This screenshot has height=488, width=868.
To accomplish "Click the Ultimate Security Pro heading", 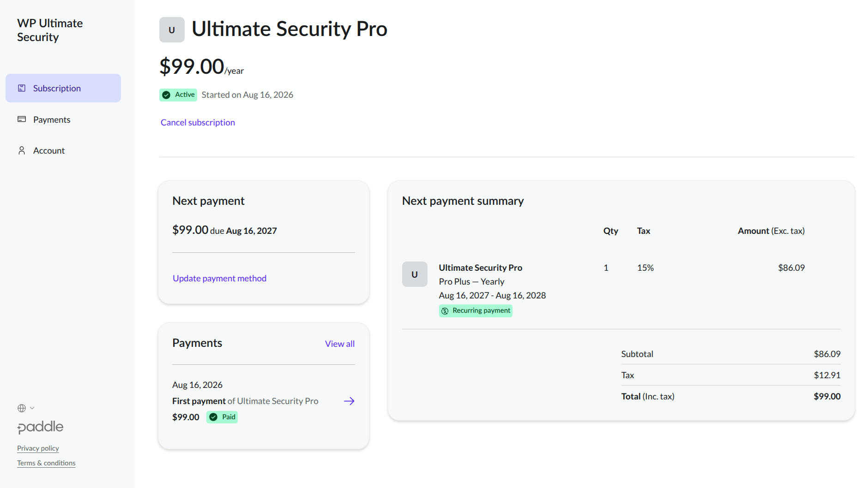I will (x=289, y=29).
